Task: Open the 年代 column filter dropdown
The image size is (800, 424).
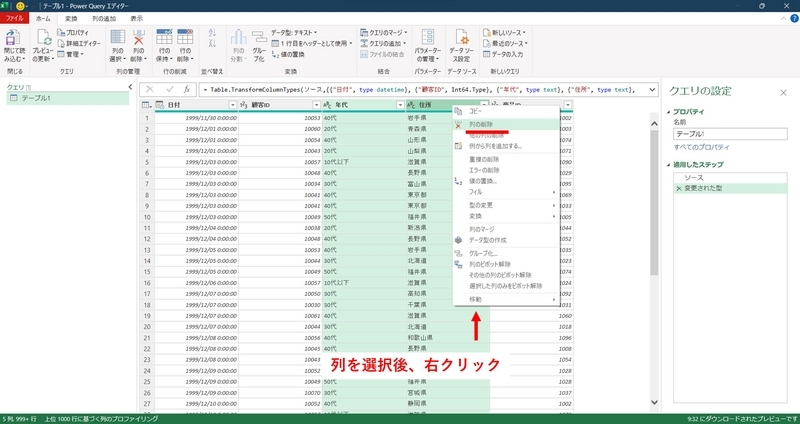Action: (400, 105)
